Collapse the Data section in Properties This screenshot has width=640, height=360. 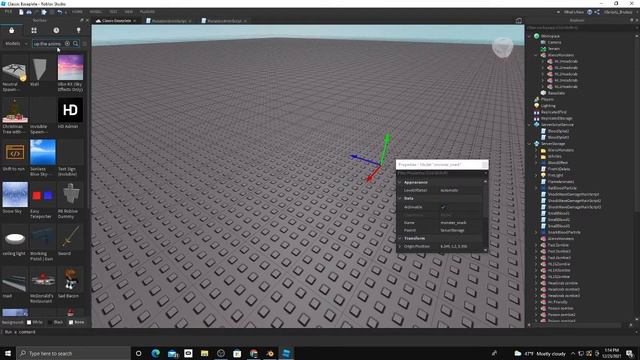400,198
